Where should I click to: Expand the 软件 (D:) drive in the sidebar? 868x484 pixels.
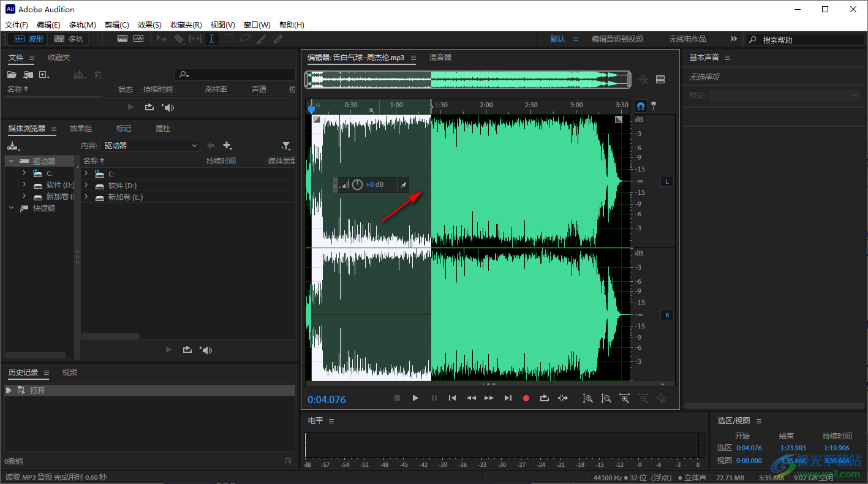point(25,184)
